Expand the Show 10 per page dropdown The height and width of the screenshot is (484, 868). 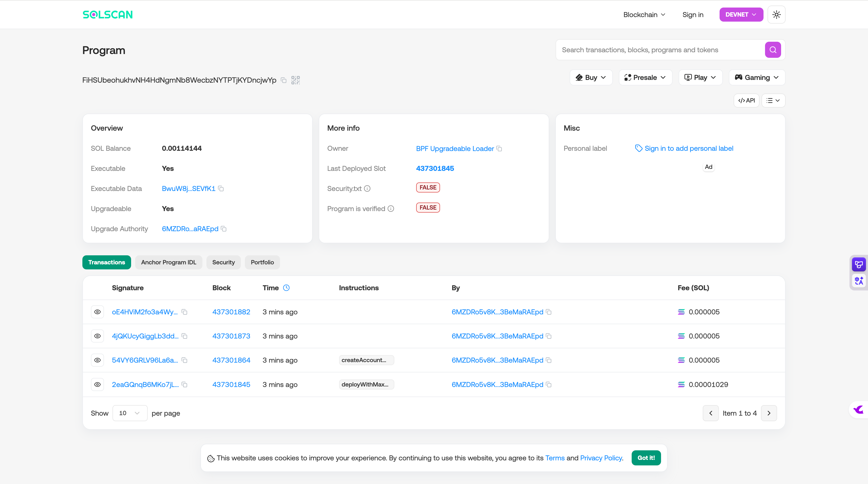pyautogui.click(x=129, y=413)
